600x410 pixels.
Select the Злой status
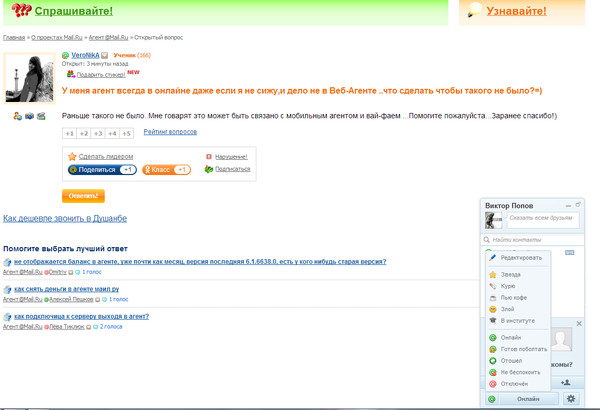(518, 309)
